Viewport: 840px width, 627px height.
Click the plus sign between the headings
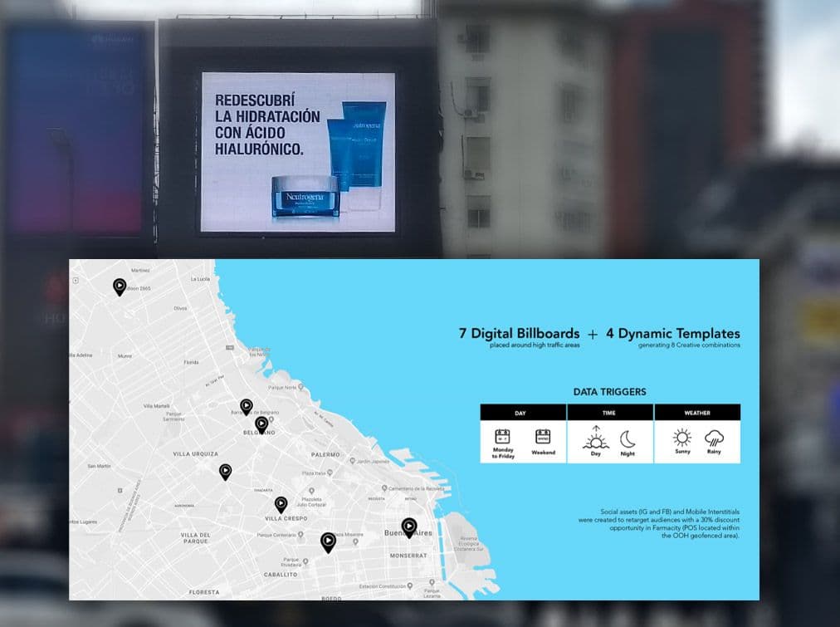pos(593,335)
